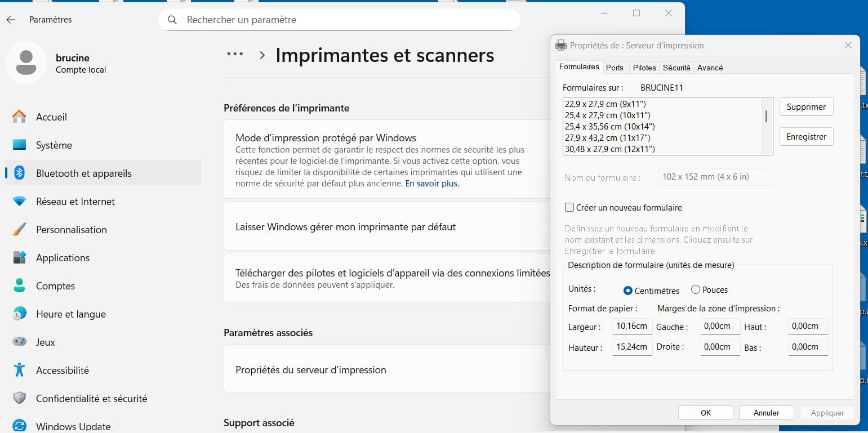Click the Enregistrer button
Viewport: 868px width, 433px height.
coord(806,137)
